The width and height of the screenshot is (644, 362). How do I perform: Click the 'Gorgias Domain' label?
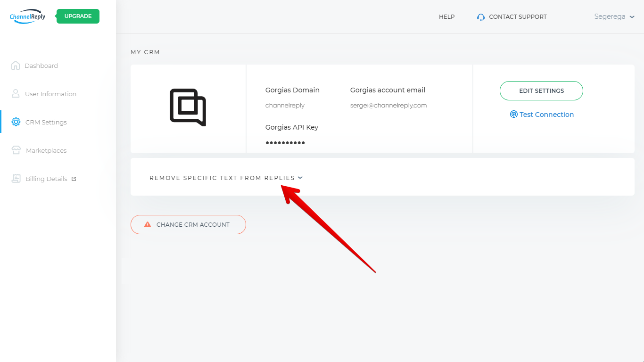[292, 90]
